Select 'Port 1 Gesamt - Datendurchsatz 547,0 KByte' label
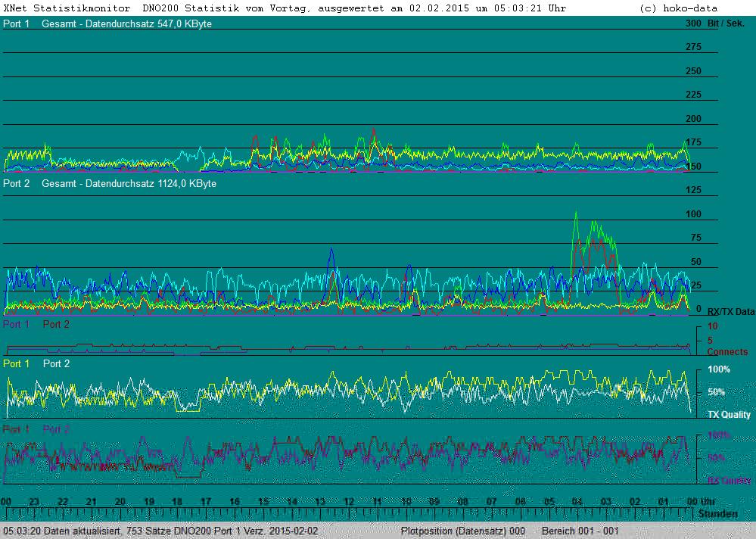Viewport: 756px width, 539px height. [x=107, y=23]
